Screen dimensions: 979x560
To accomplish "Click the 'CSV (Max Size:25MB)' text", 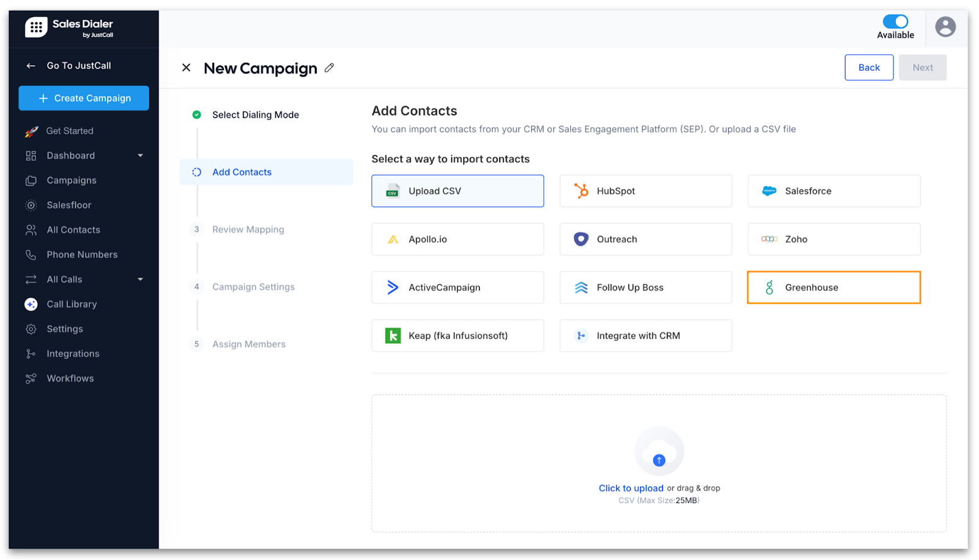I will [658, 501].
